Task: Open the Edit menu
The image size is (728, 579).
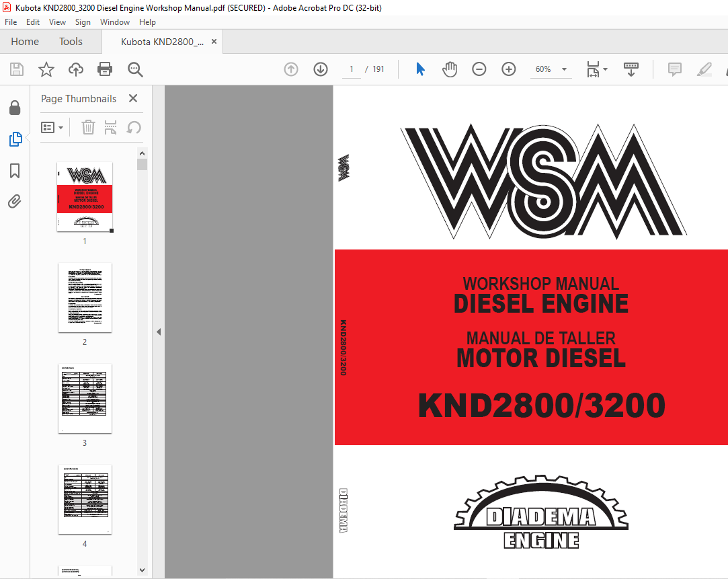Action: [32, 22]
